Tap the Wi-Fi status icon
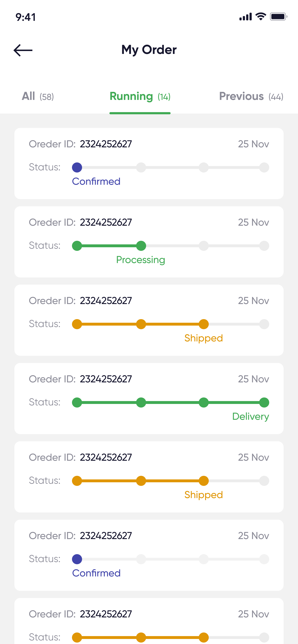The height and width of the screenshot is (644, 298). (x=260, y=17)
